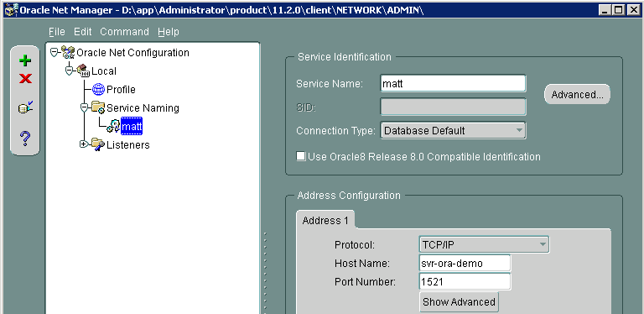Click the Show Advanced button
This screenshot has width=644, height=314.
coord(459,302)
